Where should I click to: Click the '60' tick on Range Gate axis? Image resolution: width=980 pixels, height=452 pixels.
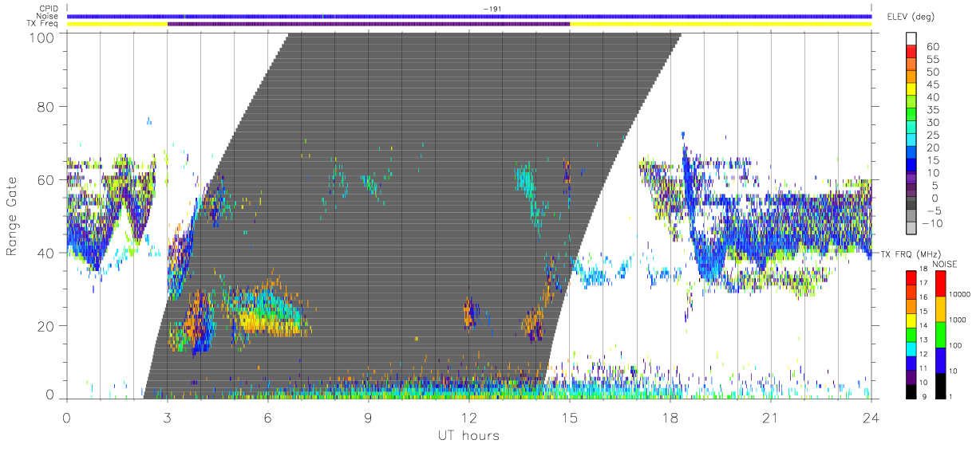(x=47, y=179)
